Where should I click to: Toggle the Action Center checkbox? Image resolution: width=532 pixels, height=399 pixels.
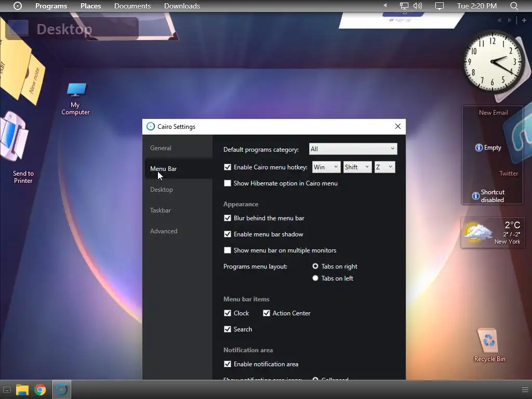pyautogui.click(x=267, y=313)
